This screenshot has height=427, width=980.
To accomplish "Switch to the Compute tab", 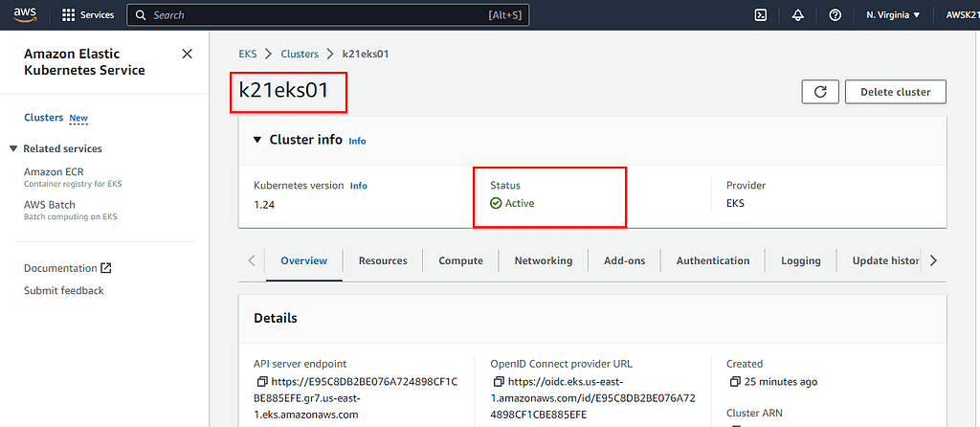I will [460, 260].
